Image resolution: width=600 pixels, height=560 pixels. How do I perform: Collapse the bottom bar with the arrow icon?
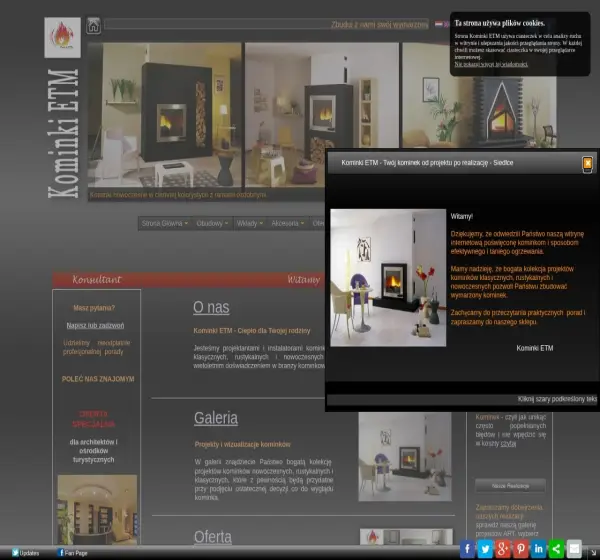(593, 552)
